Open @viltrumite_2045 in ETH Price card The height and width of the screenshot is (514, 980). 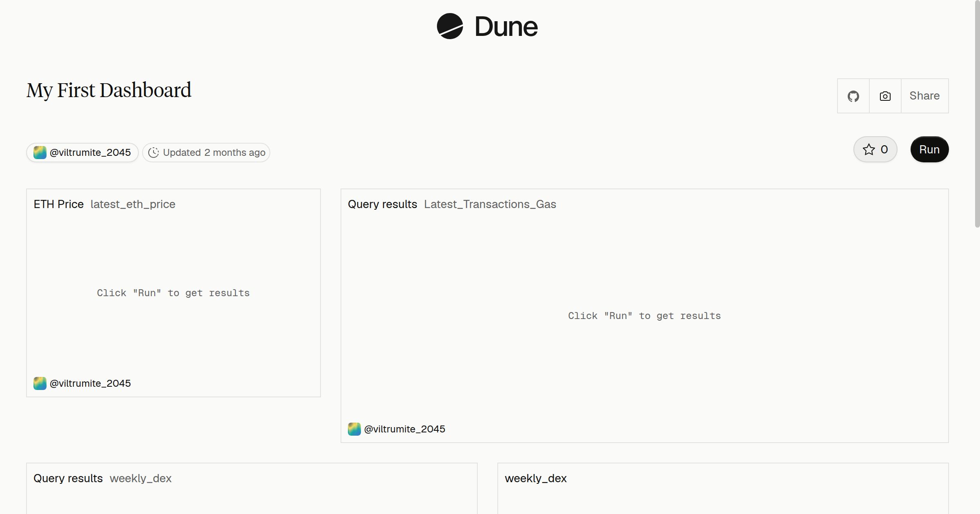tap(90, 383)
